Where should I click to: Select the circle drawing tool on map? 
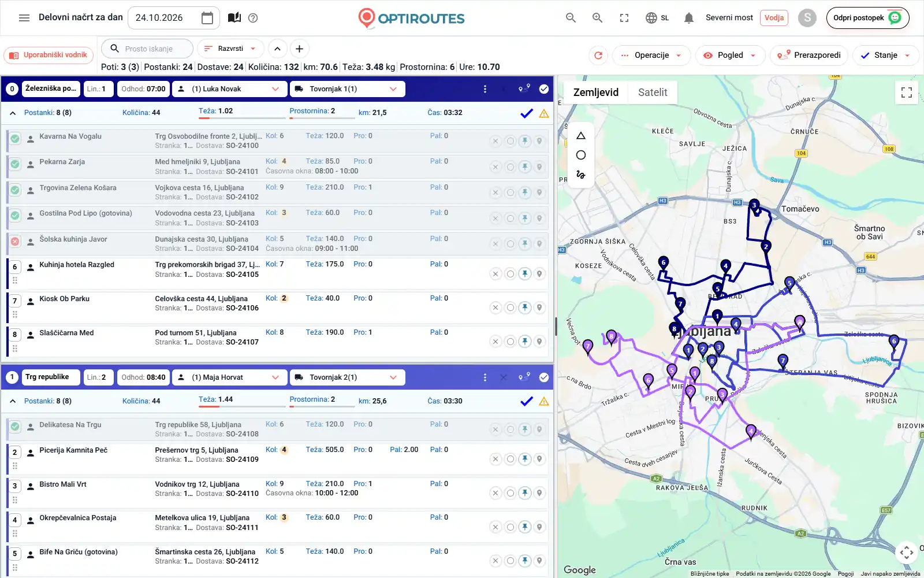[581, 155]
